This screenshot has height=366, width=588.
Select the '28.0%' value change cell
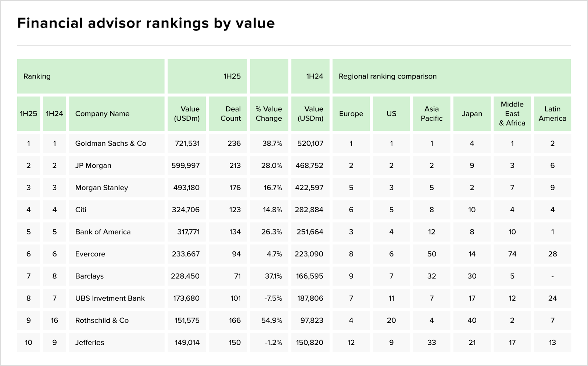(x=269, y=166)
